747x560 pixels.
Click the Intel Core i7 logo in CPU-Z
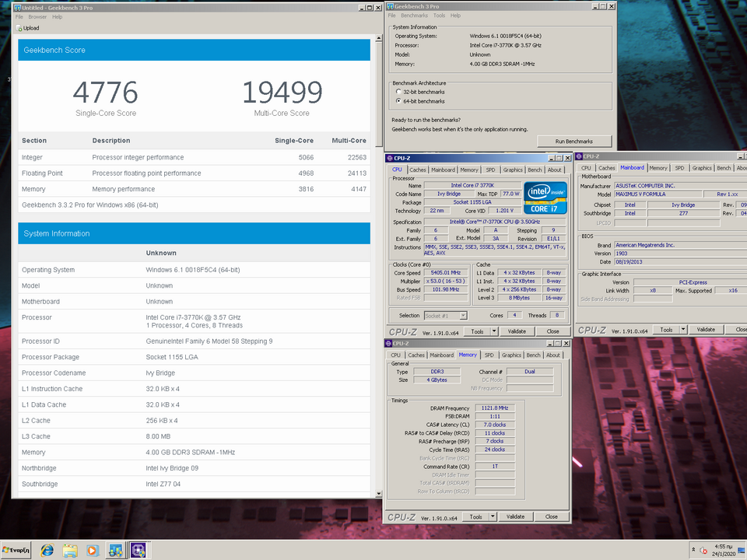(545, 198)
